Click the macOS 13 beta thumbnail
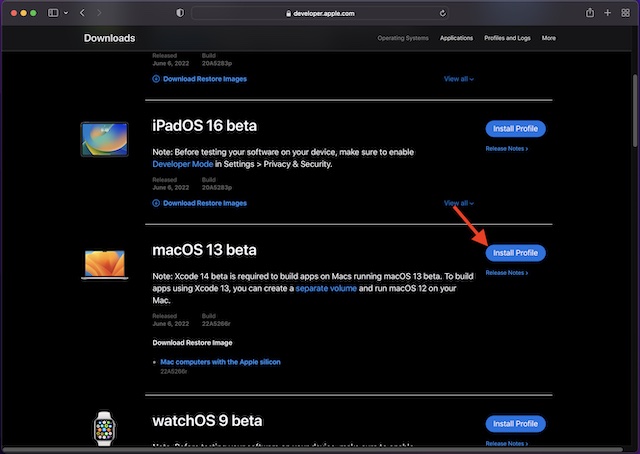Image resolution: width=640 pixels, height=454 pixels. pos(104,265)
